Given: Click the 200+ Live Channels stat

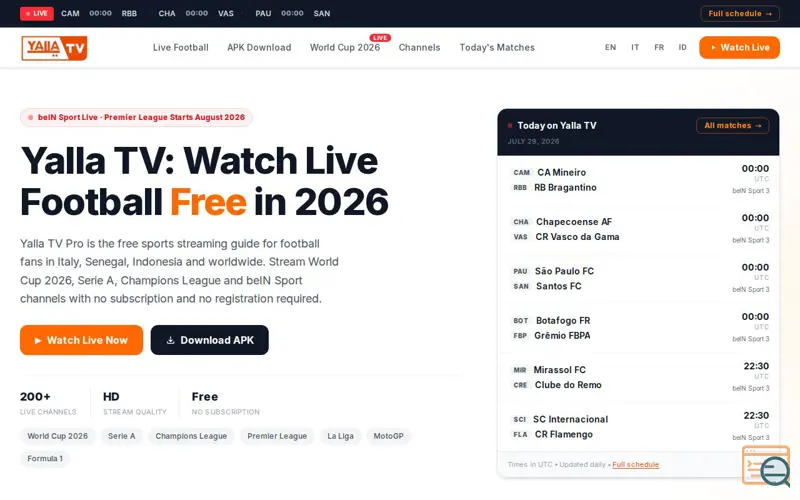Looking at the screenshot, I should [x=48, y=403].
